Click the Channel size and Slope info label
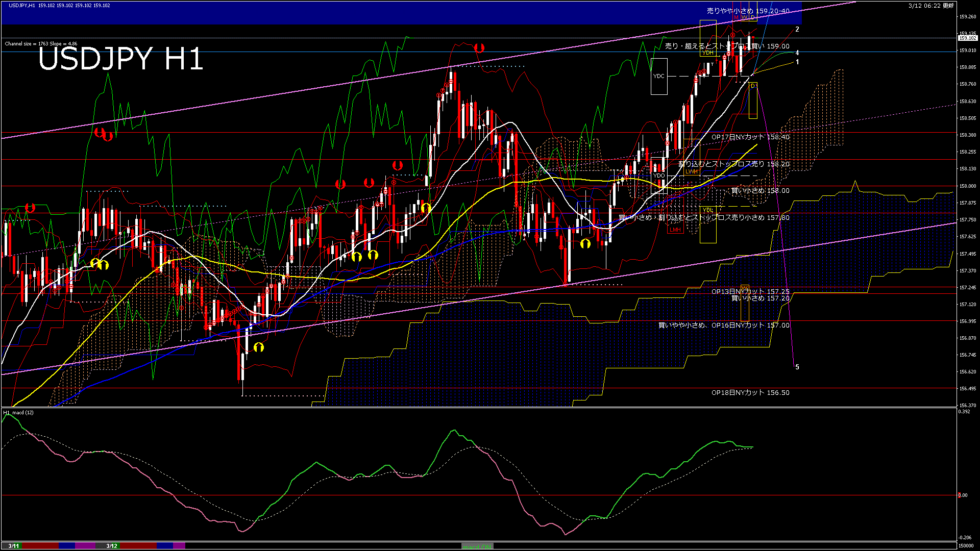This screenshot has width=980, height=551. (41, 44)
